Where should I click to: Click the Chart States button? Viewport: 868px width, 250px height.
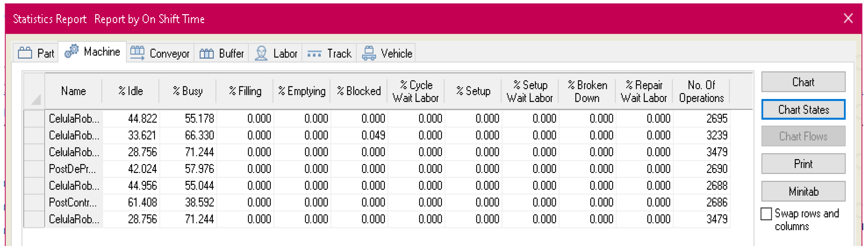point(803,109)
